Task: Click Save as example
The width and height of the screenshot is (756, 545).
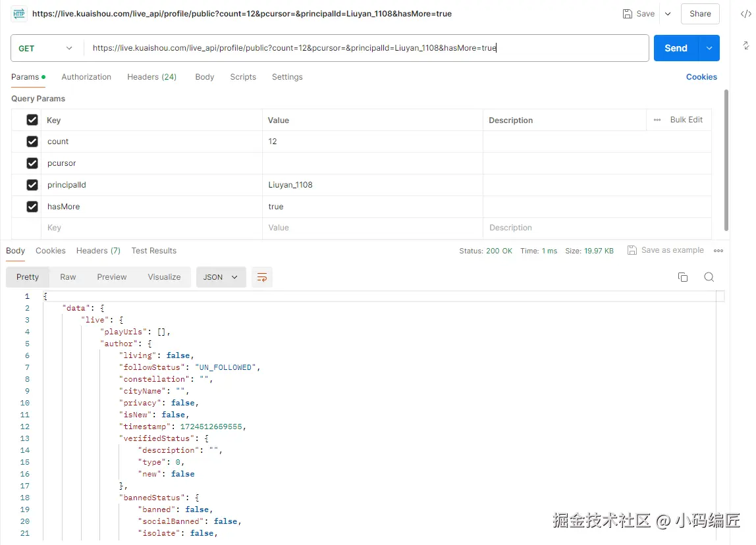Action: pyautogui.click(x=672, y=250)
